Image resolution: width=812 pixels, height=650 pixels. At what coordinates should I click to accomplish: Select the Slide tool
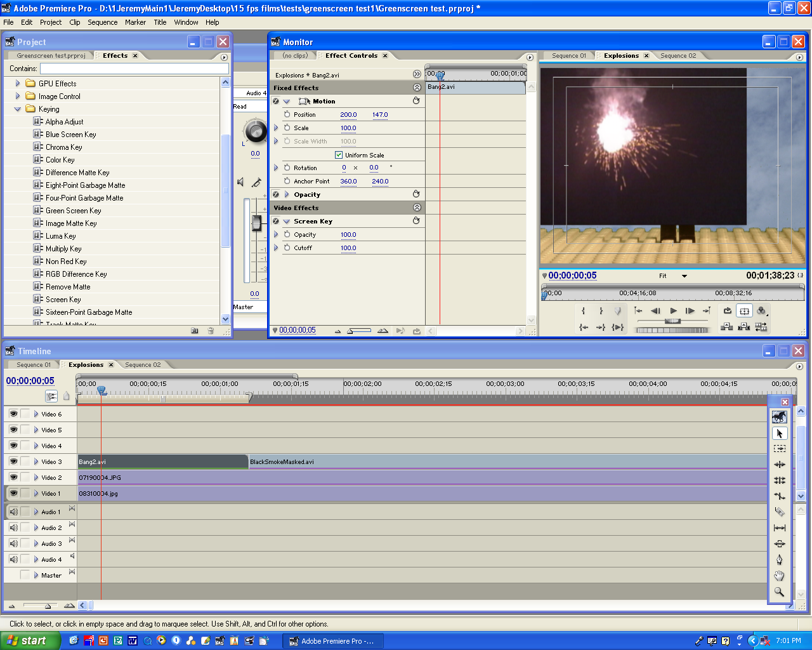point(780,544)
